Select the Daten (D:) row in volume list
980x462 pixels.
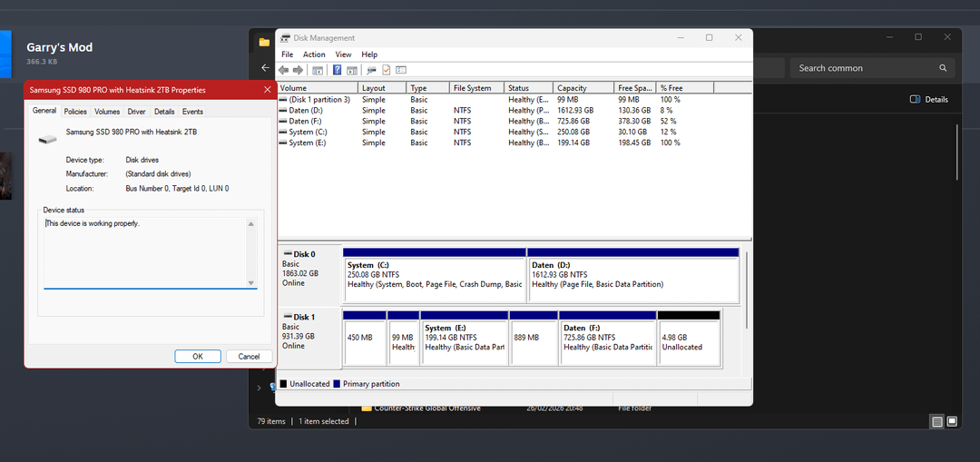(x=305, y=111)
